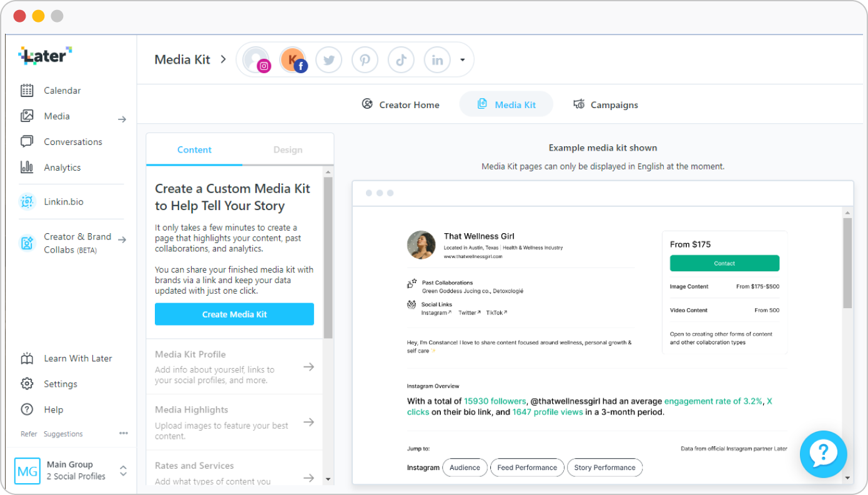The height and width of the screenshot is (495, 868).
Task: Open the Analytics bar chart icon
Action: [27, 167]
